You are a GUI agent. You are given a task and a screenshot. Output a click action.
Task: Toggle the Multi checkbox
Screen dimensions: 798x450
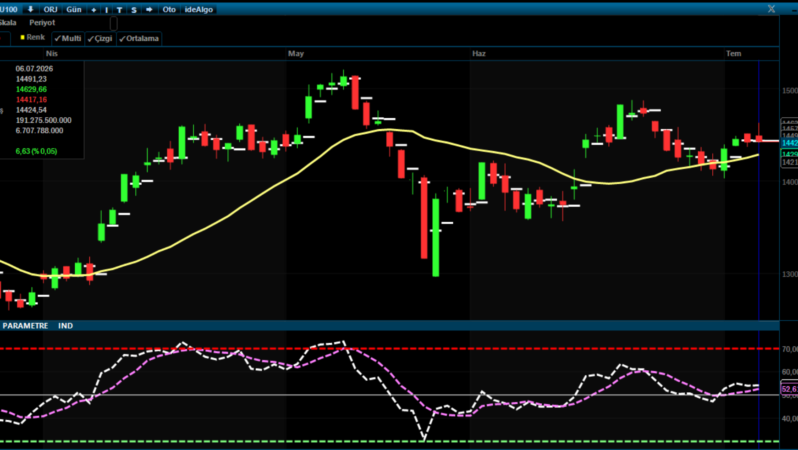[x=68, y=38]
